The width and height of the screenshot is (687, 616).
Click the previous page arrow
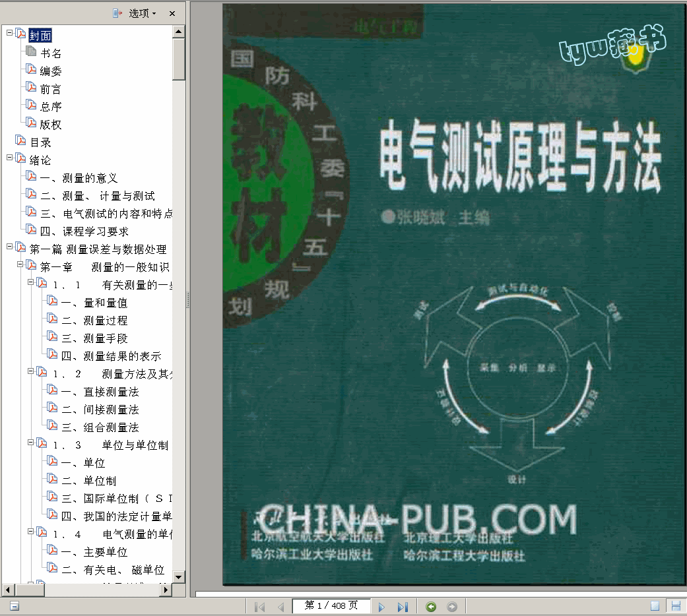(280, 607)
